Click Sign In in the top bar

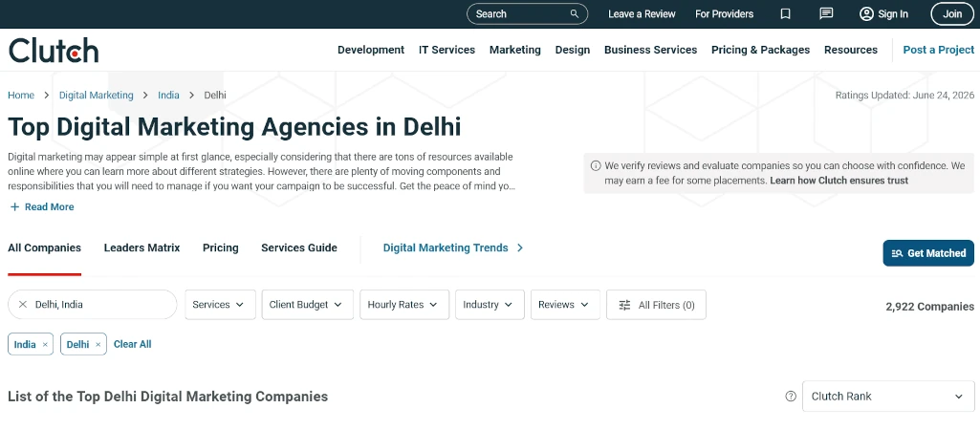click(x=884, y=13)
